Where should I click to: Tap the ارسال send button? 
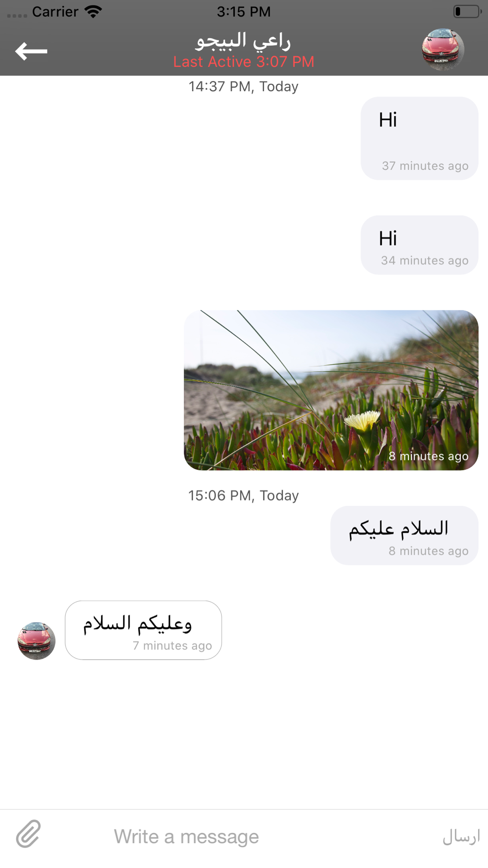tap(461, 836)
